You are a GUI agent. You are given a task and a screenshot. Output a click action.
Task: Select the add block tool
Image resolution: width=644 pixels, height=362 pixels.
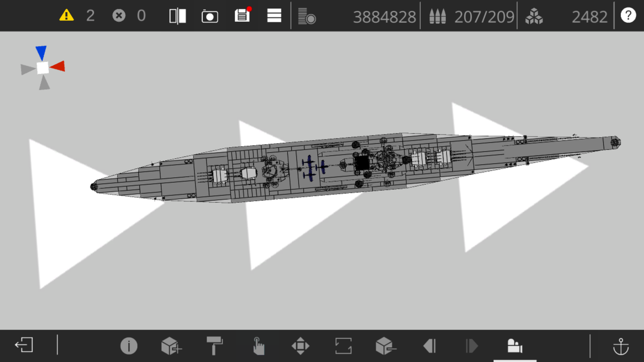click(x=171, y=346)
